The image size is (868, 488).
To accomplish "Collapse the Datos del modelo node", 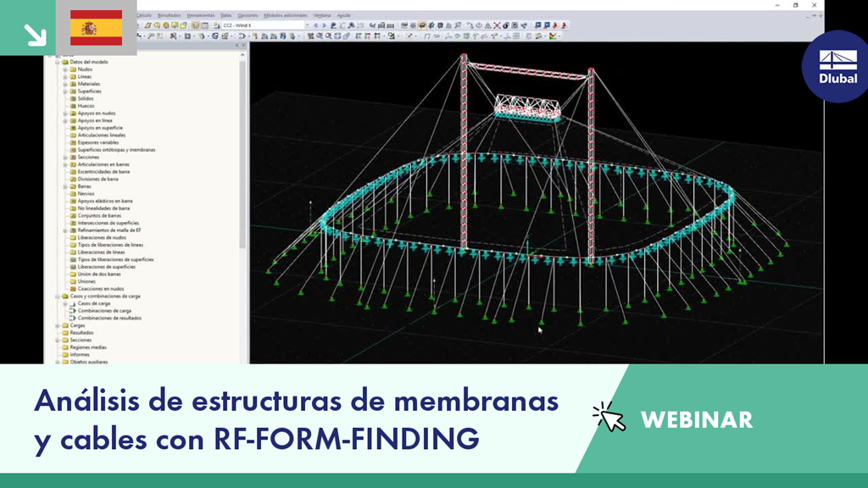I will (x=58, y=62).
